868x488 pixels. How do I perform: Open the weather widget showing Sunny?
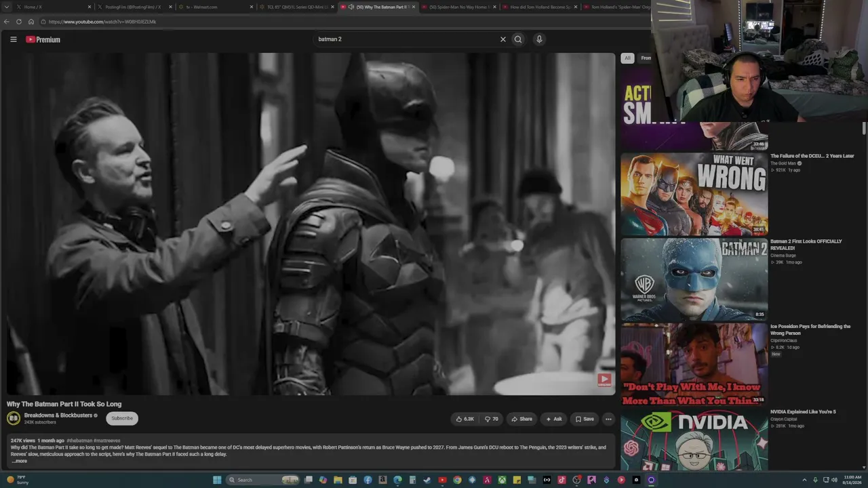[17, 480]
